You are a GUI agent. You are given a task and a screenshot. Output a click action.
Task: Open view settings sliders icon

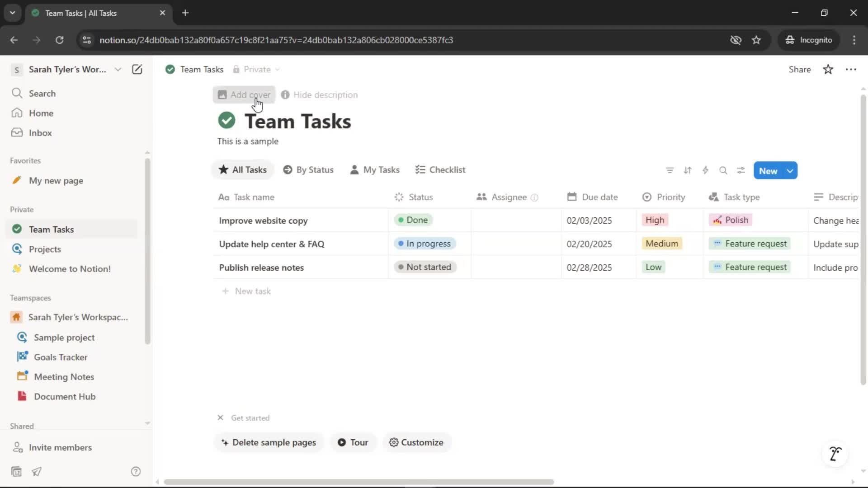pos(741,170)
